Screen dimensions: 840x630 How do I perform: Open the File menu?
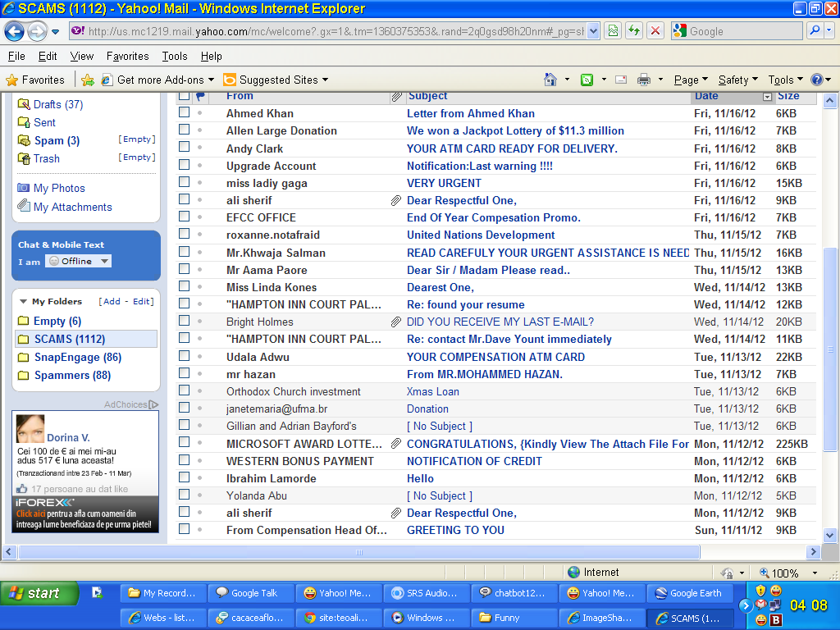pos(16,57)
